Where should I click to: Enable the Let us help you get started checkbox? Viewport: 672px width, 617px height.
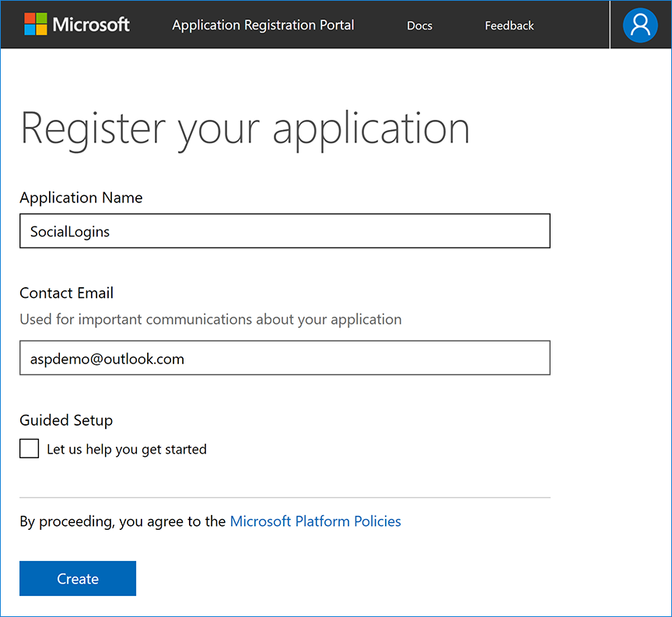pos(29,448)
